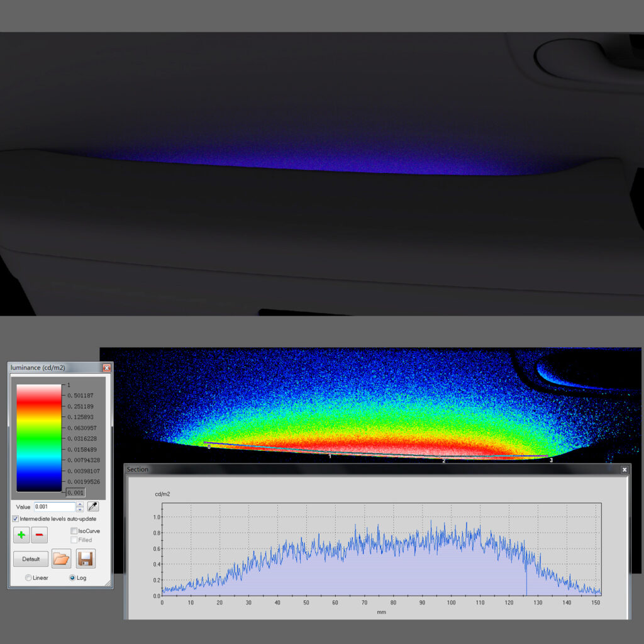Open a saved palette using folder icon
The height and width of the screenshot is (644, 644).
point(61,558)
